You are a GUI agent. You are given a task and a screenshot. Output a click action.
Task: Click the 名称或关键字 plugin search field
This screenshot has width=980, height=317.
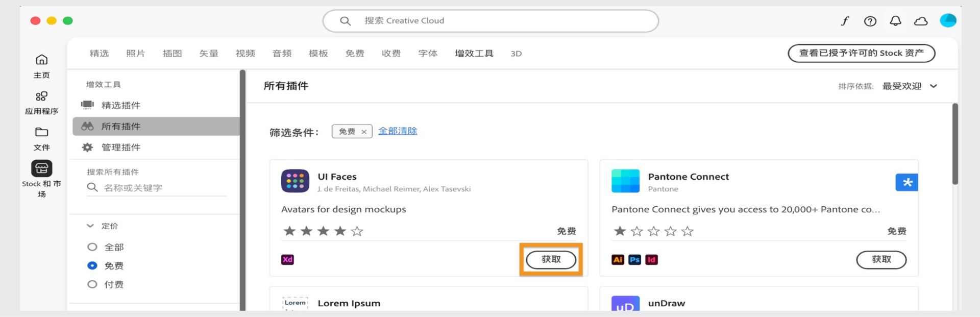click(x=157, y=188)
